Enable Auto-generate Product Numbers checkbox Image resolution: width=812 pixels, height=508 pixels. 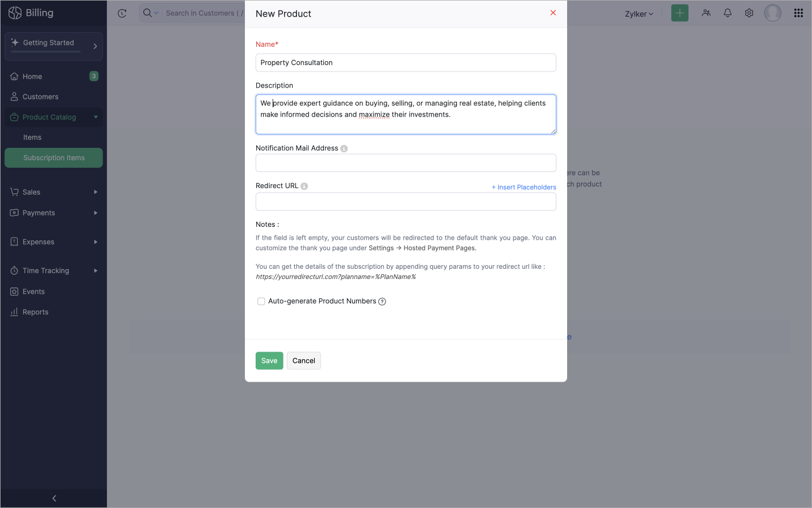[261, 302]
